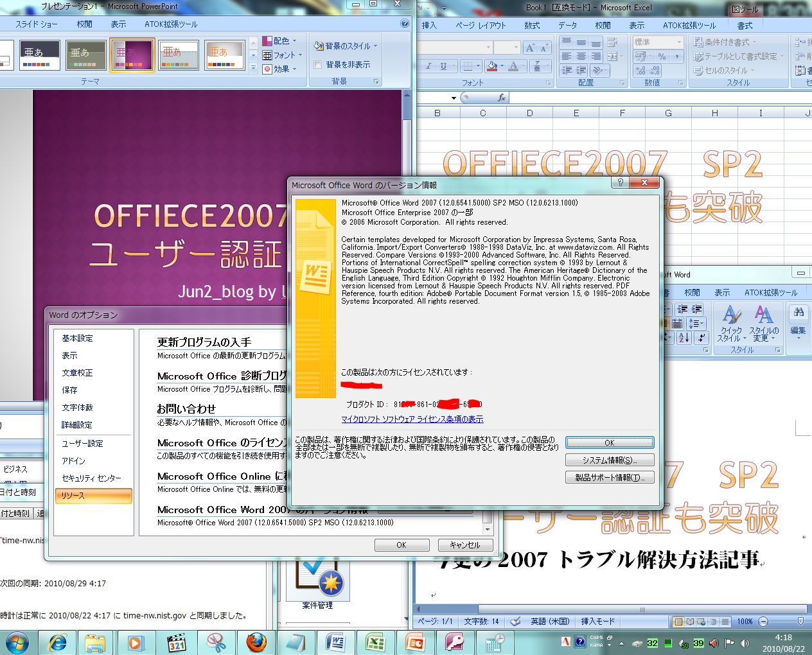
Task: Open the Excel データ tab
Action: [x=567, y=25]
